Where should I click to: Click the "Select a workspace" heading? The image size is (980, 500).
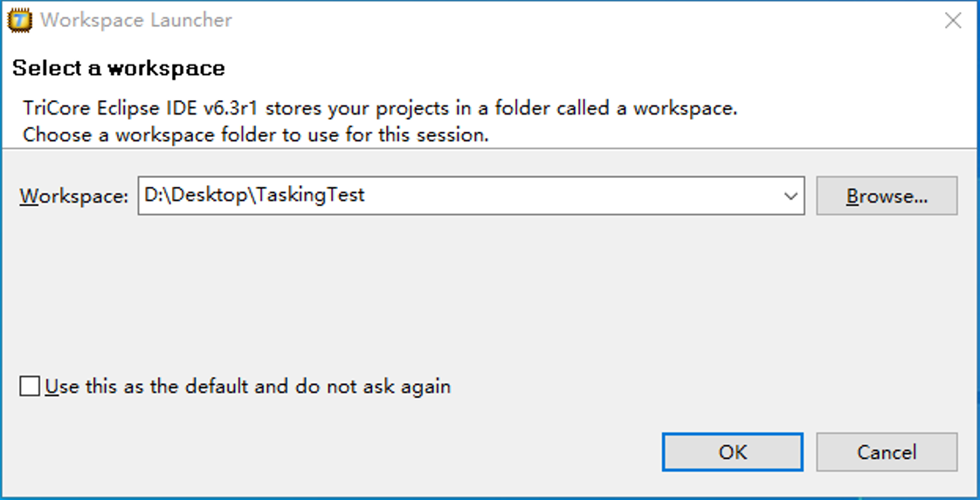click(119, 68)
